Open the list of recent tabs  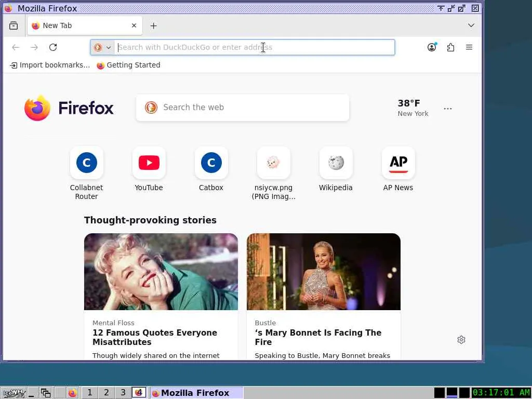14,25
